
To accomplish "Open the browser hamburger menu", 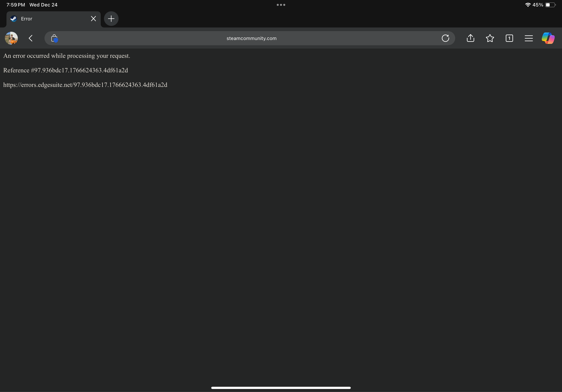I will (x=529, y=38).
